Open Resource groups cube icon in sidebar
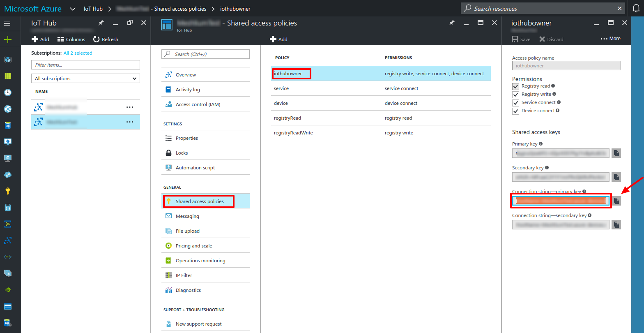 [7, 60]
